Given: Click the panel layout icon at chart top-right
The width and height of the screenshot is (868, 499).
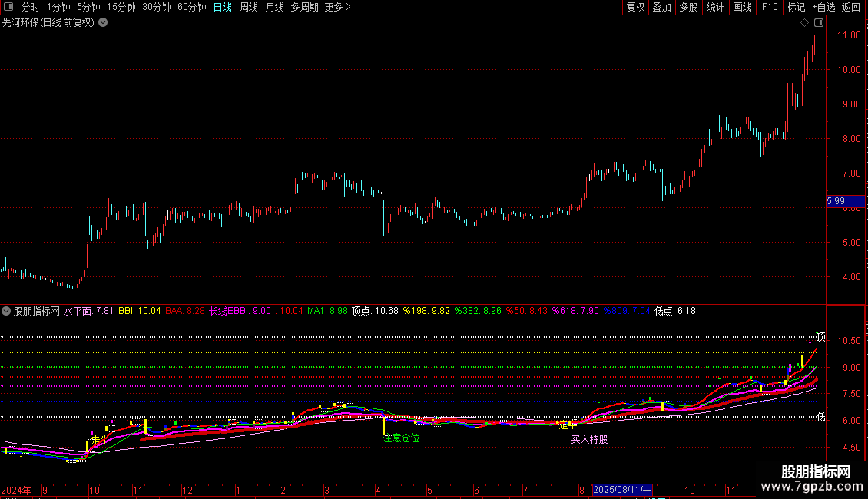Looking at the screenshot, I should [x=819, y=23].
